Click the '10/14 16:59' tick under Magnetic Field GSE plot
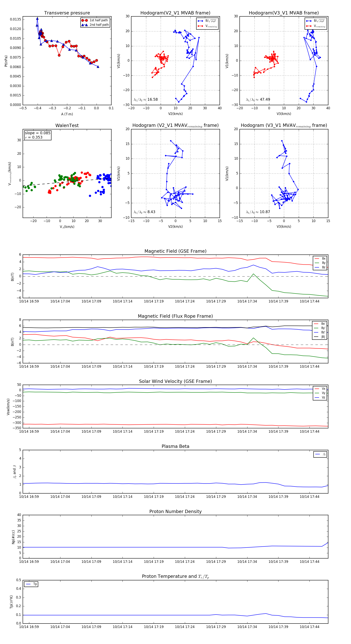This screenshot has height=644, width=351. [x=29, y=301]
